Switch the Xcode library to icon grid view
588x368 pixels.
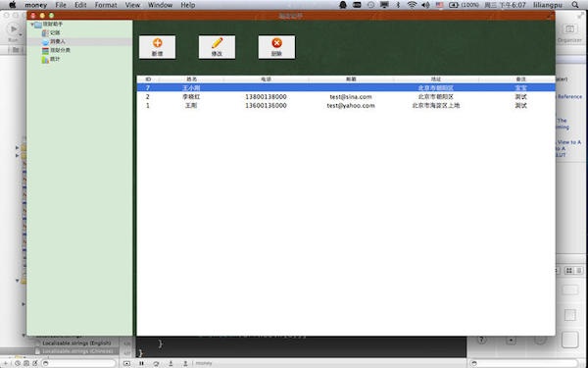569,271
